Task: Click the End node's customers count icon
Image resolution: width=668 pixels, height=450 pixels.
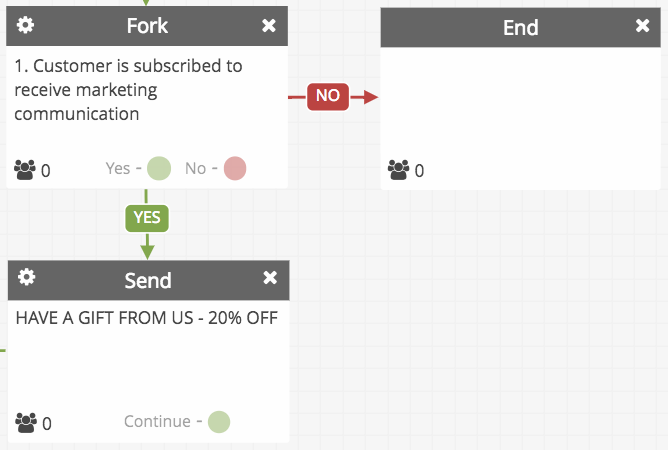Action: [398, 170]
